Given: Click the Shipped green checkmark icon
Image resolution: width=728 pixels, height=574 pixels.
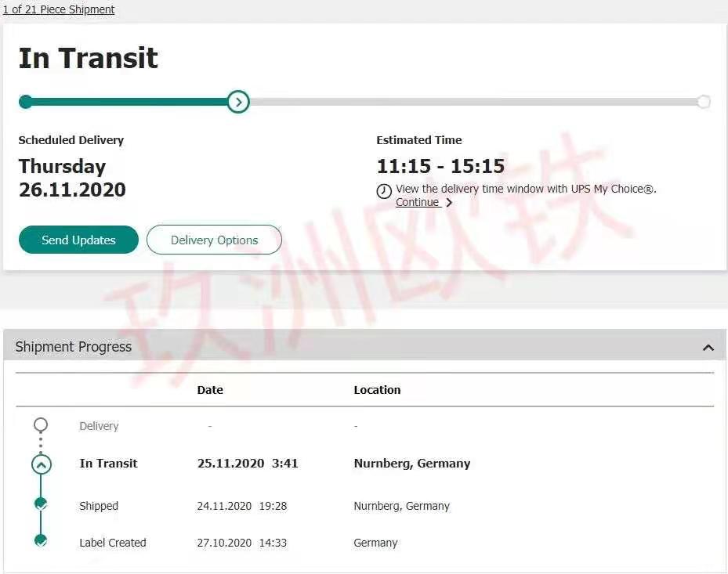Looking at the screenshot, I should (x=41, y=504).
